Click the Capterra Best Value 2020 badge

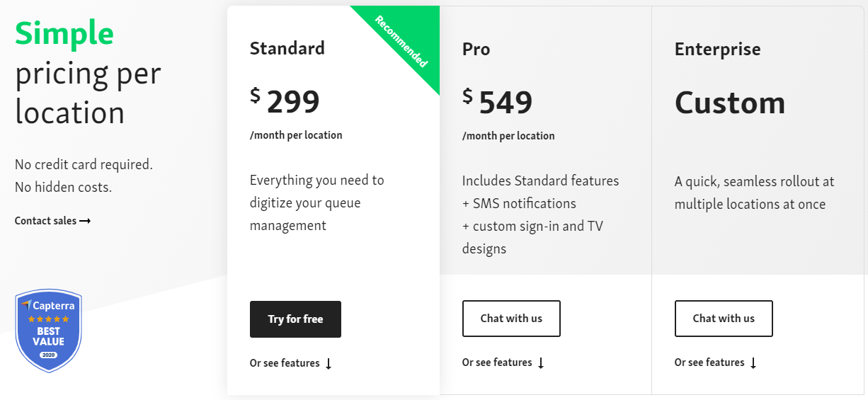tap(49, 331)
